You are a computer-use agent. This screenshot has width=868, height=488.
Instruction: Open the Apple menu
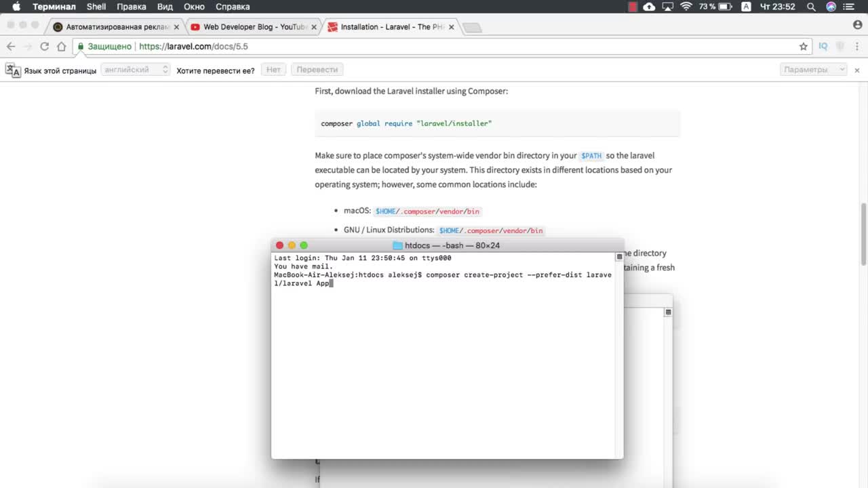click(x=16, y=7)
